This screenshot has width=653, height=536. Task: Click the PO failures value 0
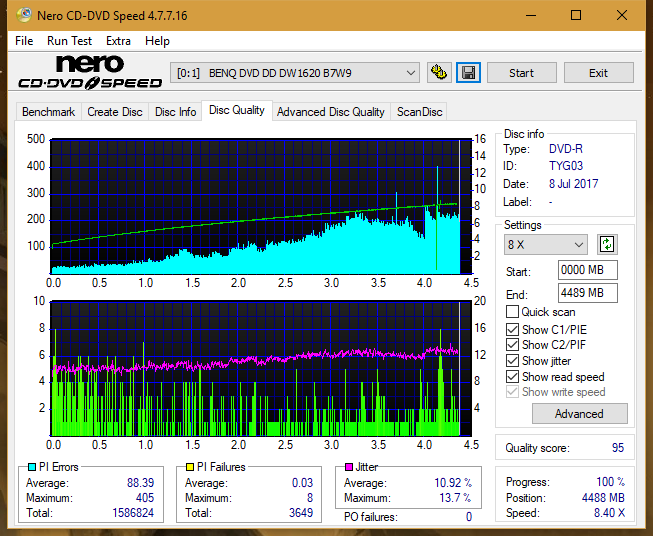point(469,517)
